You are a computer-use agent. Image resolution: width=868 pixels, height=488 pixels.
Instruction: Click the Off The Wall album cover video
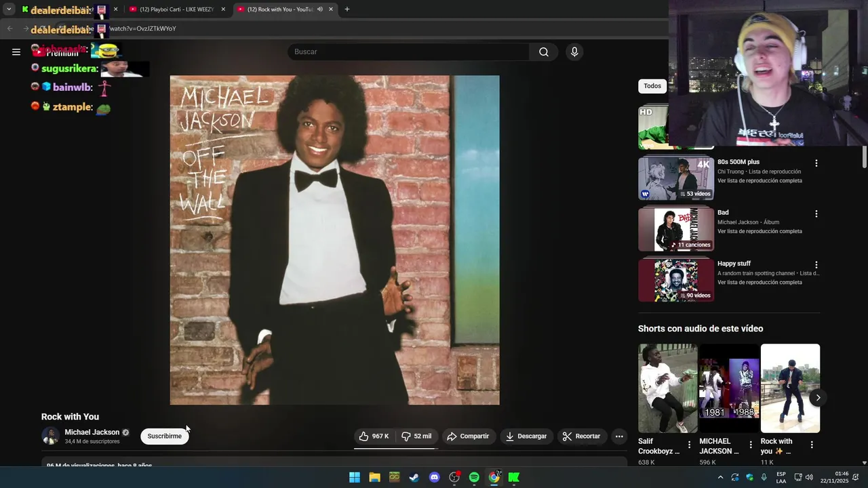point(334,240)
